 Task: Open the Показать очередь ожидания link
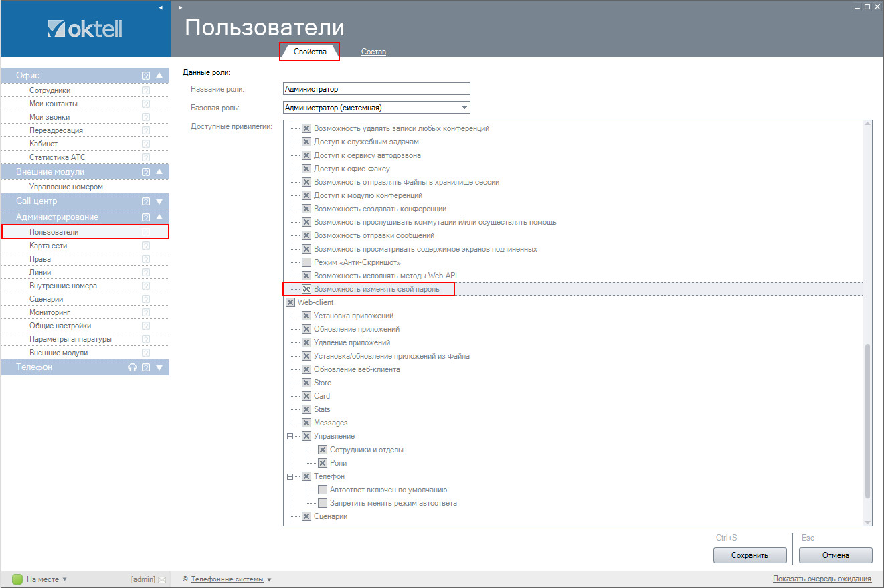pyautogui.click(x=822, y=579)
